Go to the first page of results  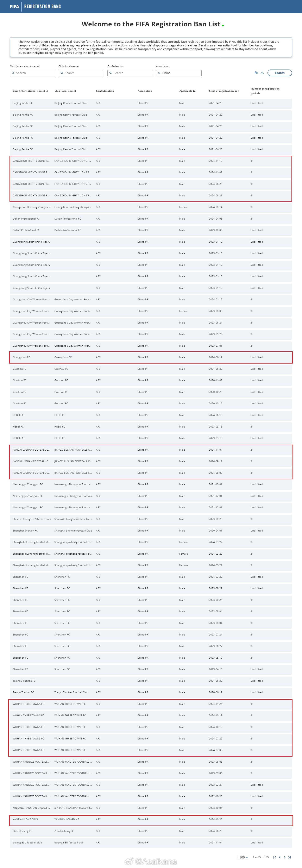coord(275,857)
